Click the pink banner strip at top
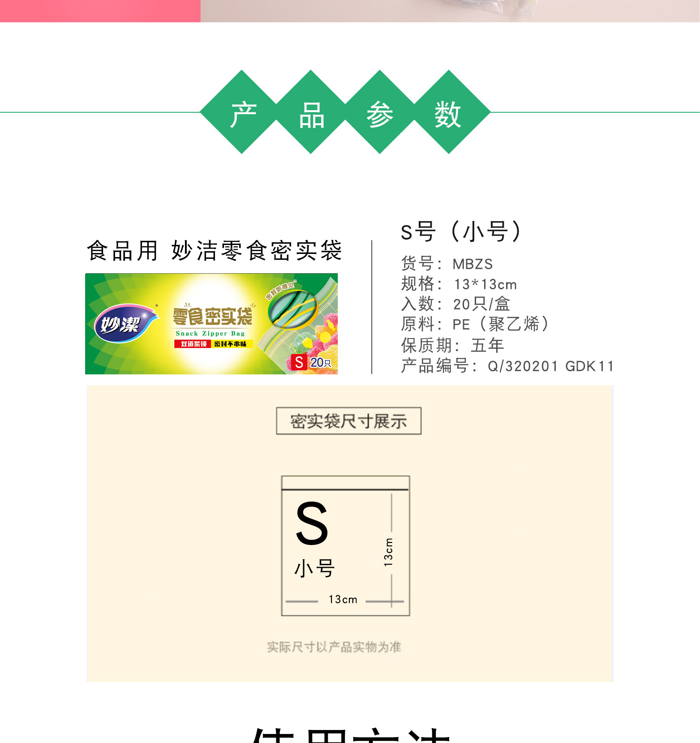Viewport: 700px width, 743px height. pyautogui.click(x=100, y=11)
